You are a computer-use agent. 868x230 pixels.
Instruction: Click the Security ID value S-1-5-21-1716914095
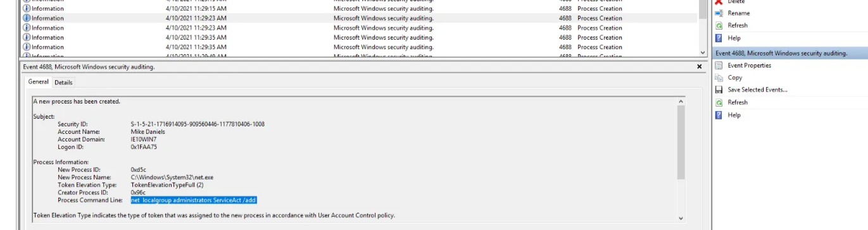(x=198, y=124)
